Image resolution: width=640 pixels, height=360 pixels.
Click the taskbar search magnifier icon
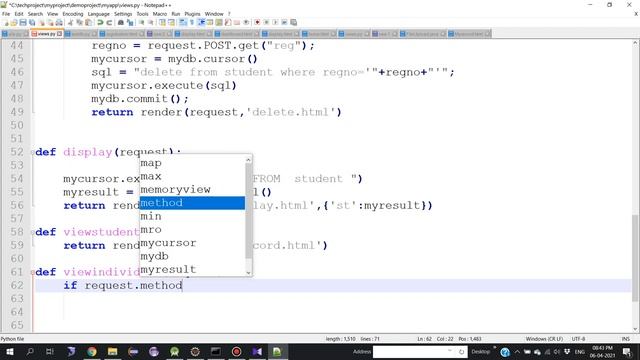coord(30,352)
